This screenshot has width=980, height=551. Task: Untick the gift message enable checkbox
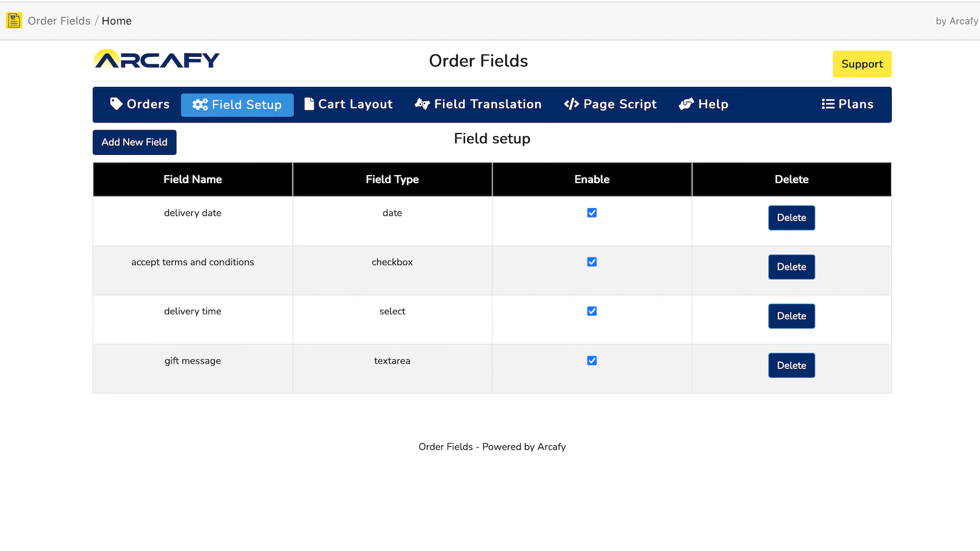point(592,361)
